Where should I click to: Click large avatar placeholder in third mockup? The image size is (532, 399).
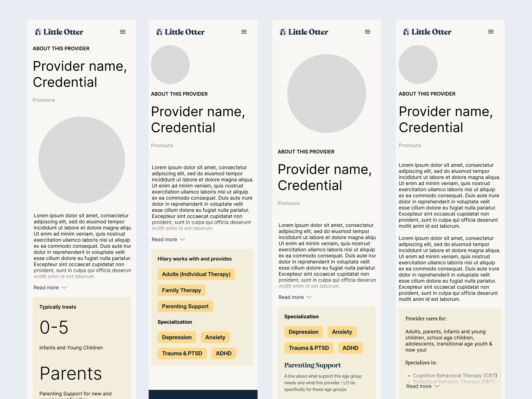[326, 94]
